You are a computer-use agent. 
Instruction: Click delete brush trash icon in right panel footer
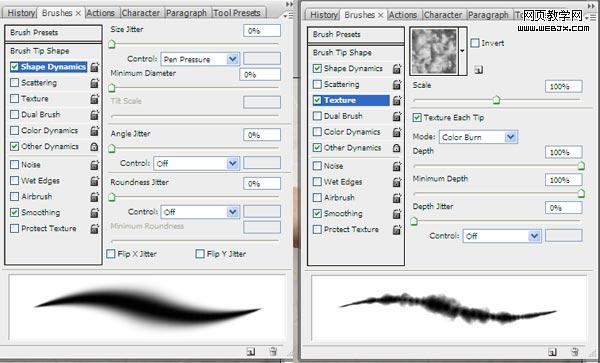point(574,352)
